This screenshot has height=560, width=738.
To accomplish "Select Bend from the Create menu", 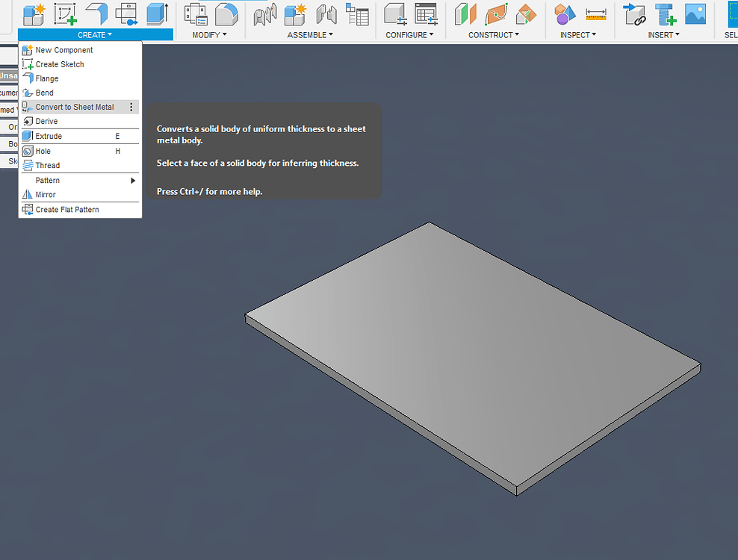I will pyautogui.click(x=43, y=93).
